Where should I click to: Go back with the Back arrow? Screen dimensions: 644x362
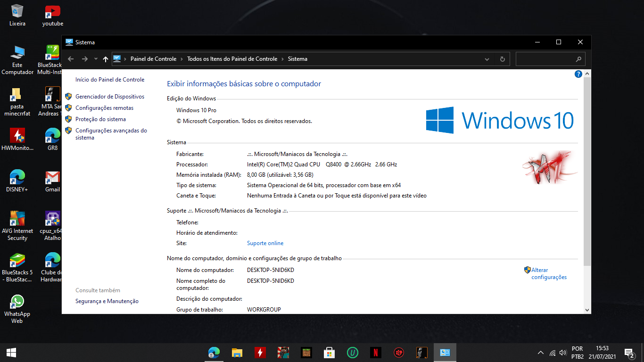[x=71, y=59]
